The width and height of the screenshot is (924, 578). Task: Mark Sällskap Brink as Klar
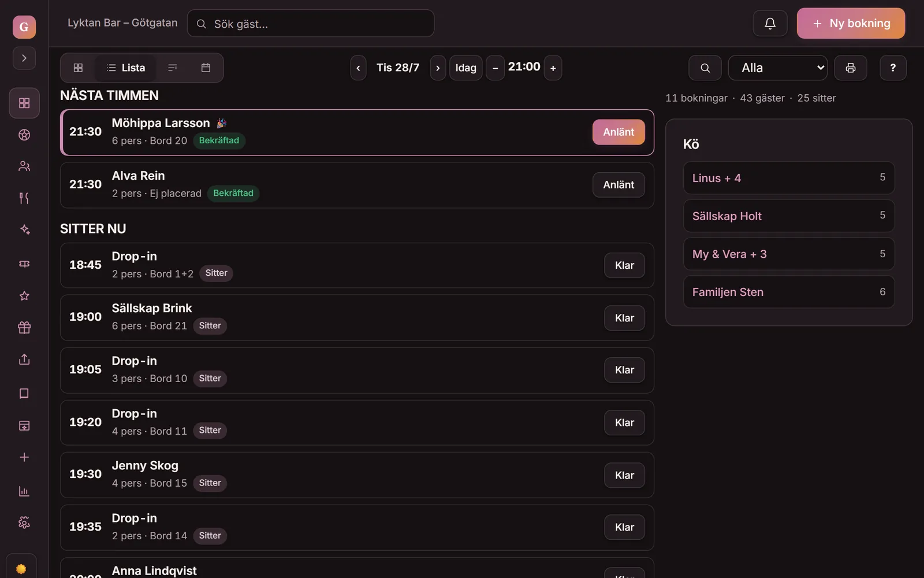pyautogui.click(x=624, y=318)
